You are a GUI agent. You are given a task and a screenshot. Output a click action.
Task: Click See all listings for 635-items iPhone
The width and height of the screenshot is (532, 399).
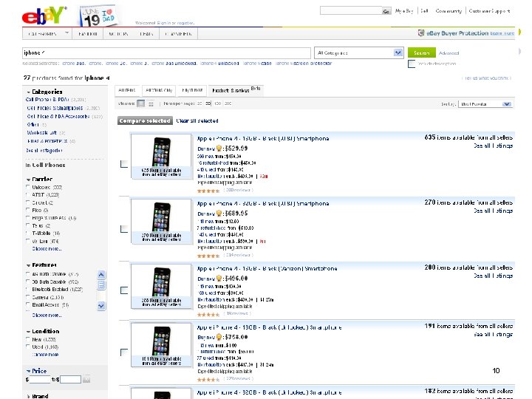493,146
